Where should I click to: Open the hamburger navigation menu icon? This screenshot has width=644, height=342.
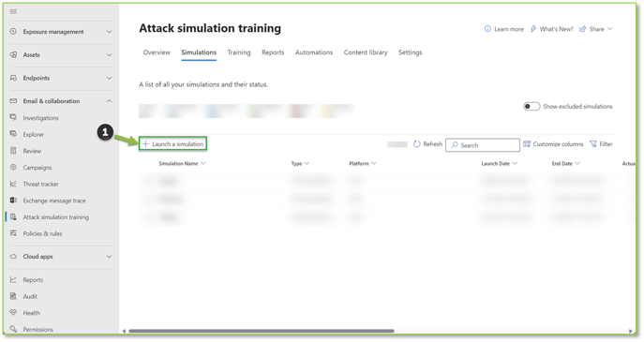point(13,11)
